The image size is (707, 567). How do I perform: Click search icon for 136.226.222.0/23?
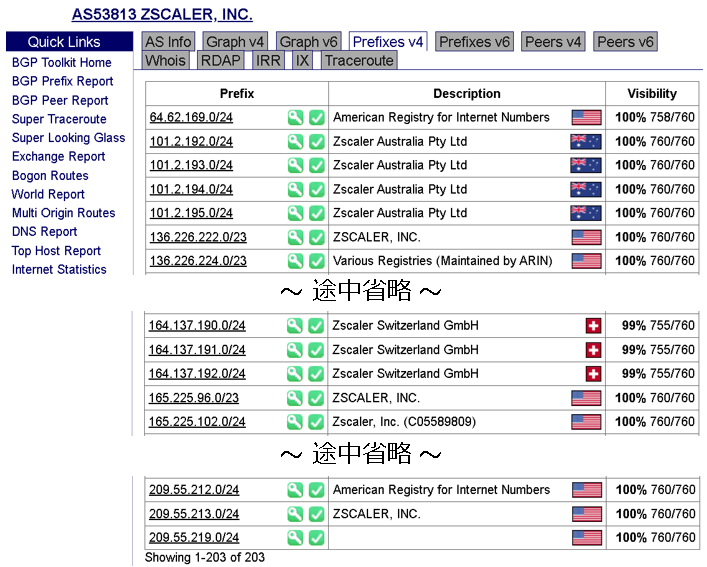[295, 237]
